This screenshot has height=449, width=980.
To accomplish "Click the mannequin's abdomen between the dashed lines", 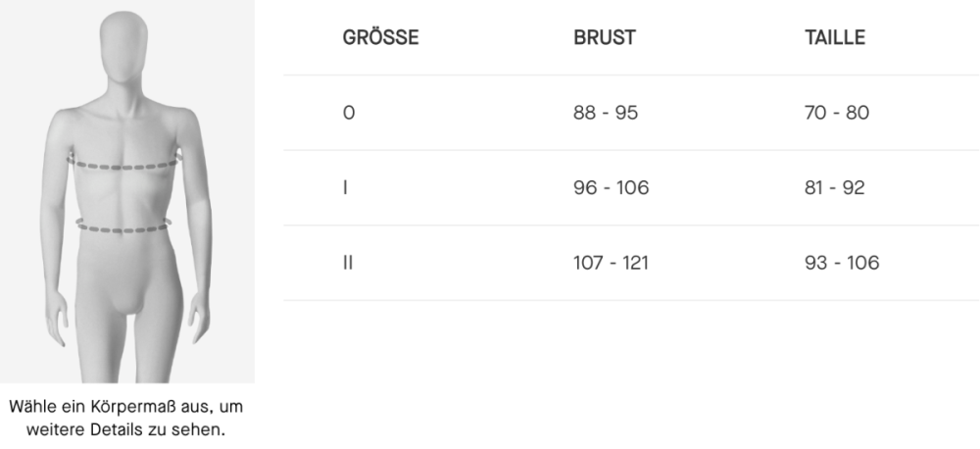I will [124, 196].
